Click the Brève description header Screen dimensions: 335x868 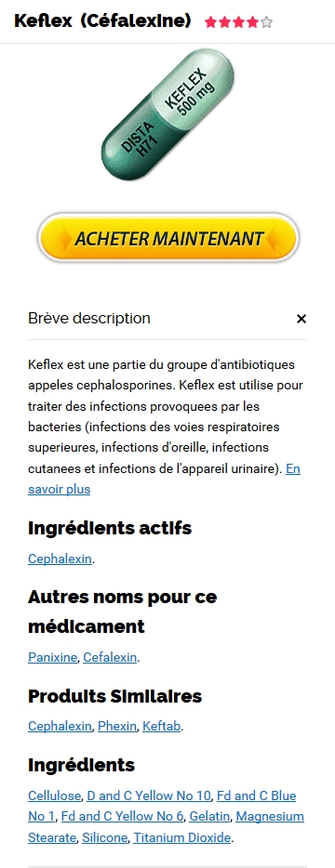(89, 319)
